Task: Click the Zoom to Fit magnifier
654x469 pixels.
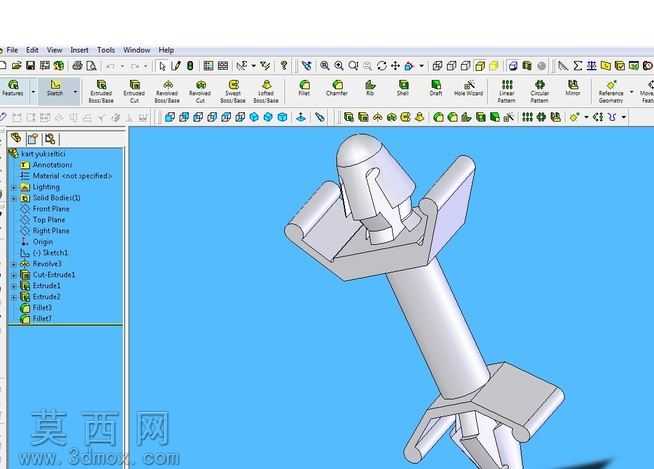Action: point(324,66)
